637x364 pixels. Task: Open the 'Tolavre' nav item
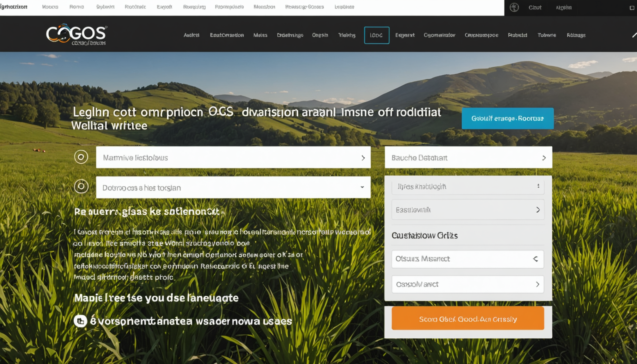pos(547,35)
